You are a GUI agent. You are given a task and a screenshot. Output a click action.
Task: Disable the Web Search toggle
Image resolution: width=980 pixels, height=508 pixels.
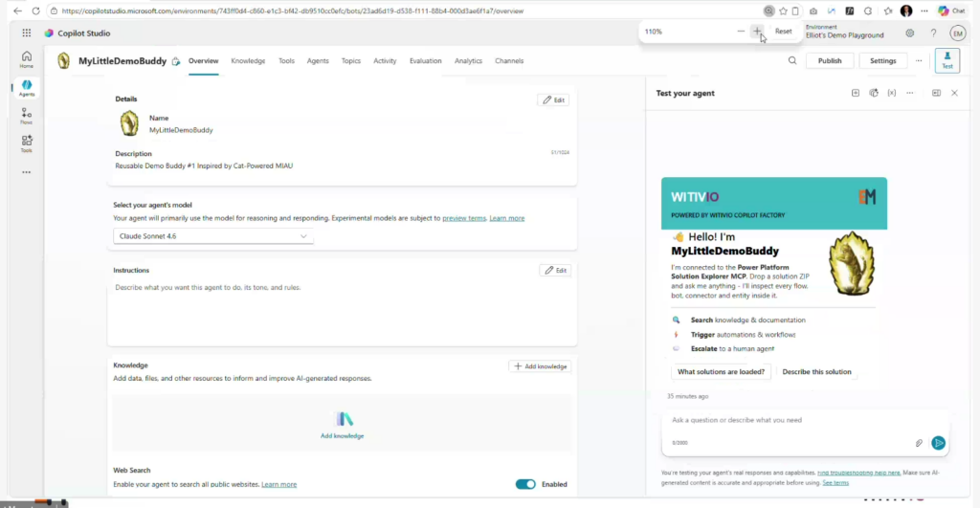click(525, 484)
